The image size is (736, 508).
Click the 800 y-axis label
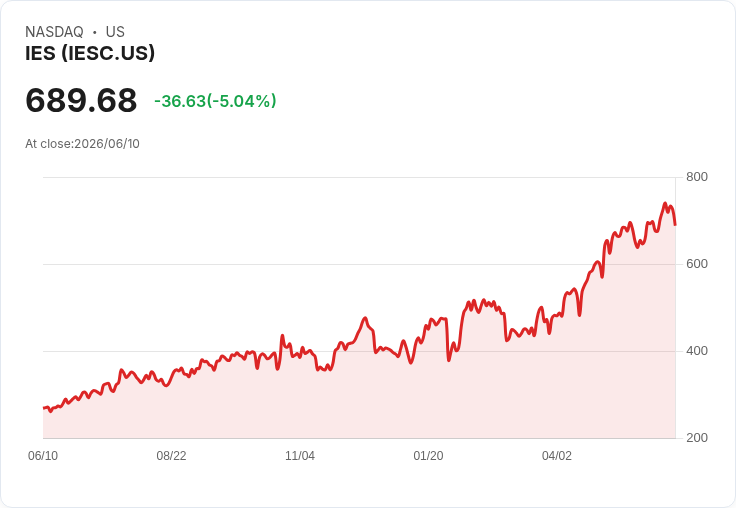point(697,177)
